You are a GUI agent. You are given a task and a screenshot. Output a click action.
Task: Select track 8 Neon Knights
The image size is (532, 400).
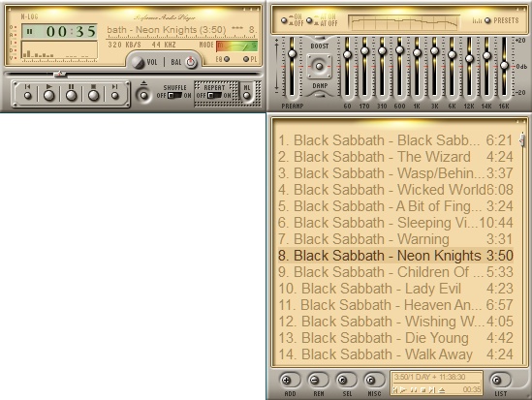pos(395,256)
